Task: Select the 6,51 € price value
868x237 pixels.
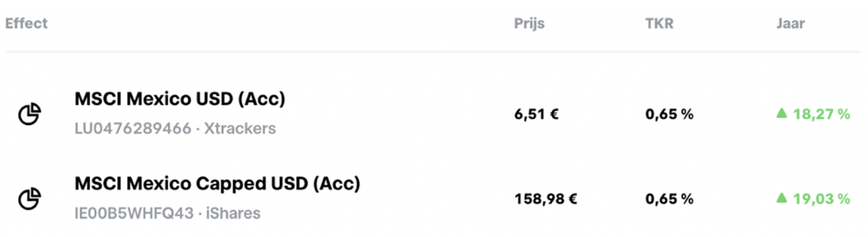Action: (536, 115)
